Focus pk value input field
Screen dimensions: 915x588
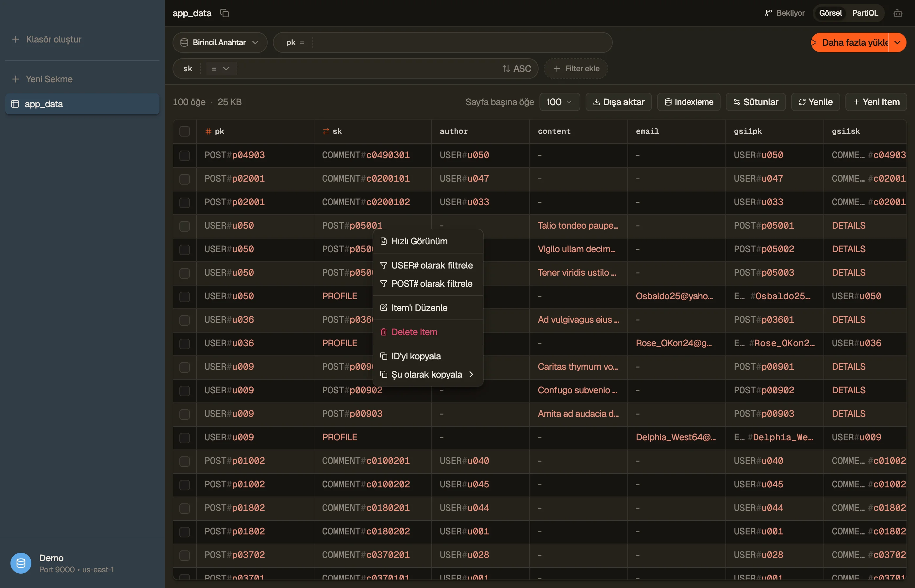(460, 42)
